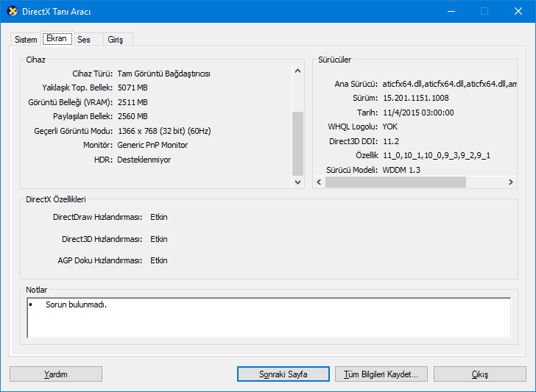Click Cihaz panel scroll up arrow
Viewport: 536px width, 392px height.
tap(297, 71)
